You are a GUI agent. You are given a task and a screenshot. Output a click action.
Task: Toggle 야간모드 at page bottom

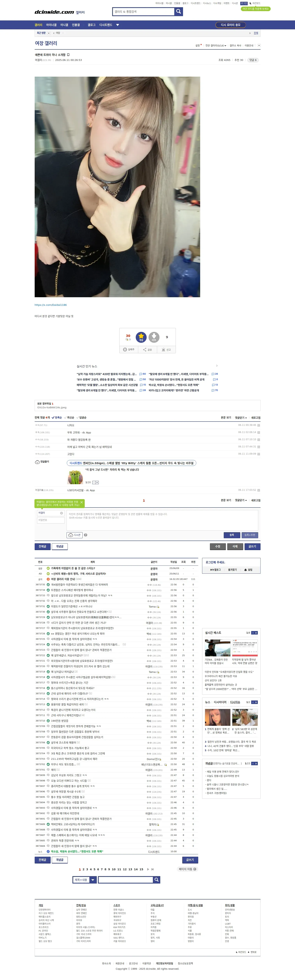click(241, 952)
